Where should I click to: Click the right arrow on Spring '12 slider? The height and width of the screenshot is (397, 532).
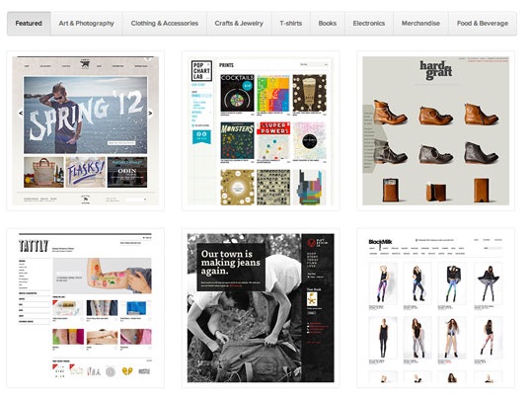tap(150, 114)
